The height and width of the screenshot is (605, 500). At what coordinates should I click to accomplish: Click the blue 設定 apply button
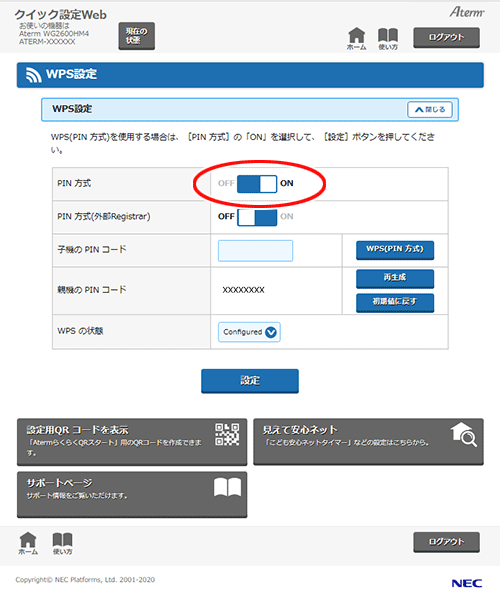point(250,381)
